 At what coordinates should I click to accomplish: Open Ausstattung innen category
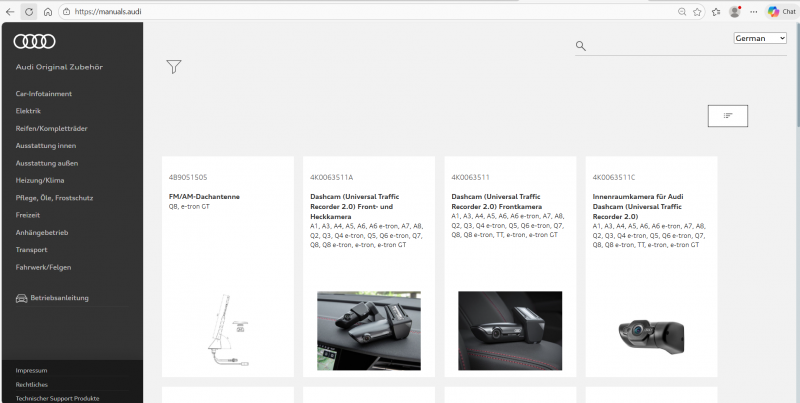pos(45,146)
